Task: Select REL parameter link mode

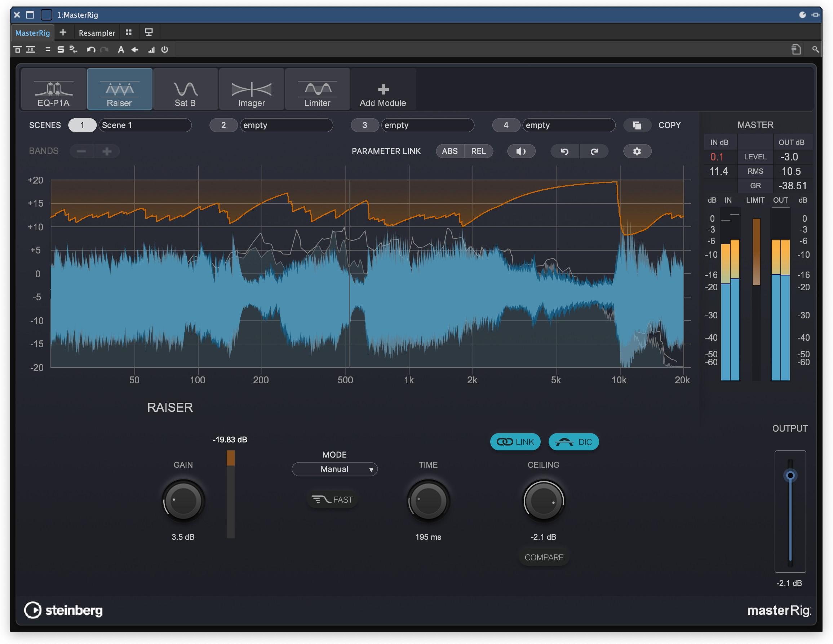Action: point(478,151)
